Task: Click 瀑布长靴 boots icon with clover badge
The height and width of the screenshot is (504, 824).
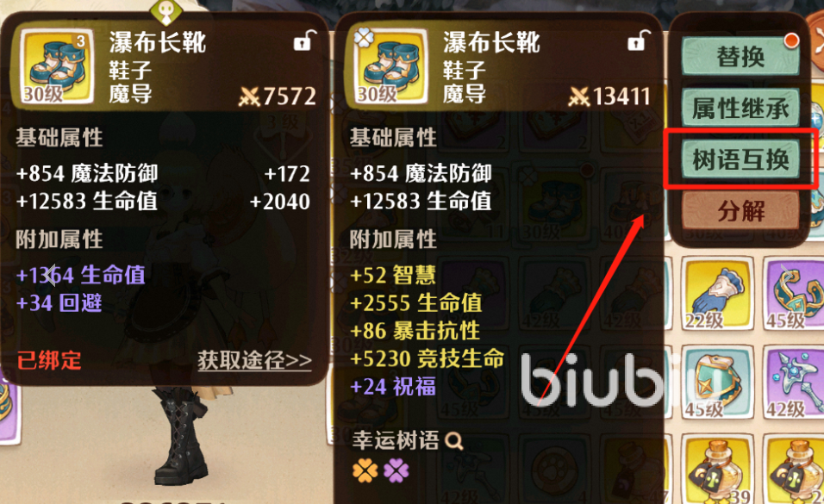Action: pos(391,65)
